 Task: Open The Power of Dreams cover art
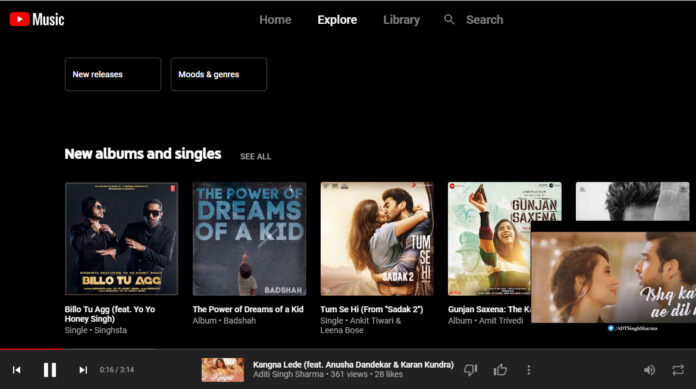pos(249,238)
